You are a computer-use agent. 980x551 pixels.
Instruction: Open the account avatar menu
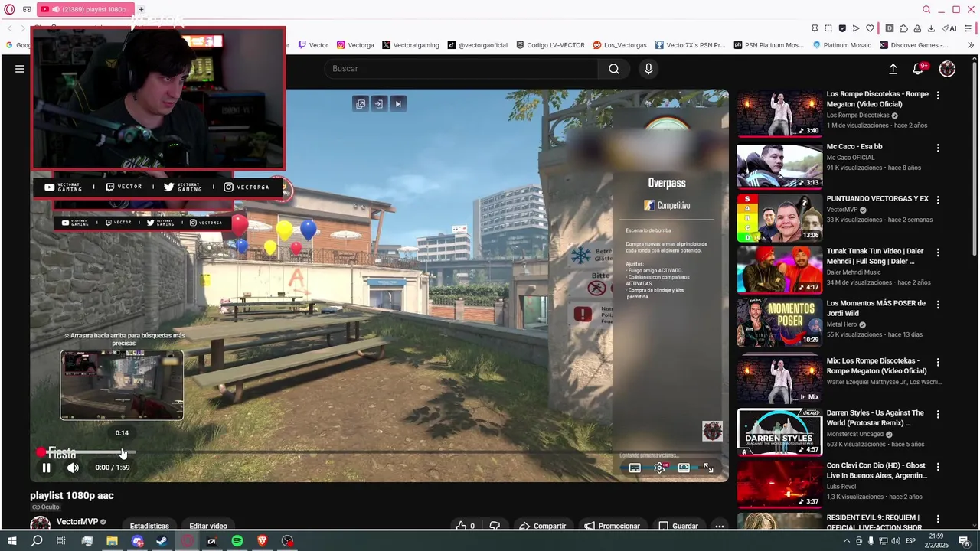coord(947,69)
